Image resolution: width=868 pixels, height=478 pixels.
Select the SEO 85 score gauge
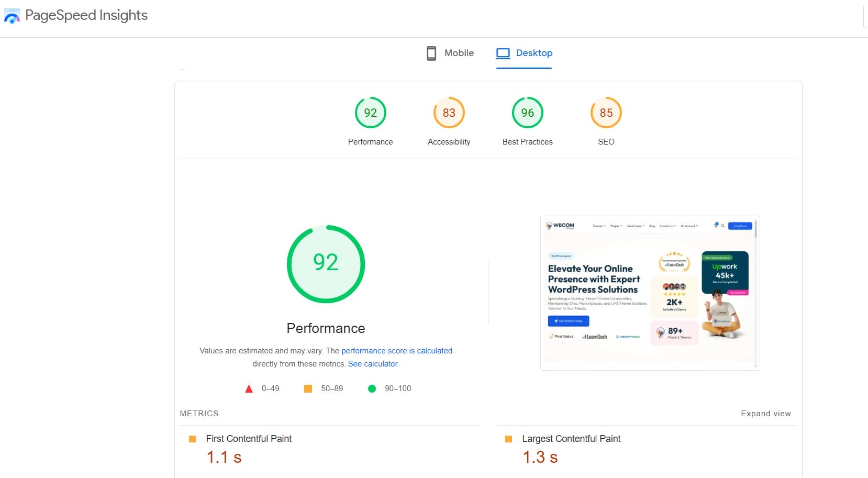(606, 113)
